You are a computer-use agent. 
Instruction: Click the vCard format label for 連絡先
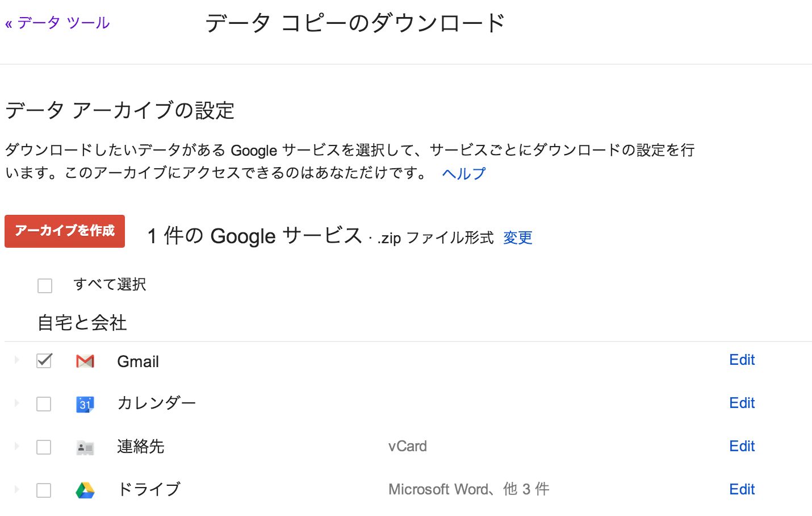pos(408,446)
